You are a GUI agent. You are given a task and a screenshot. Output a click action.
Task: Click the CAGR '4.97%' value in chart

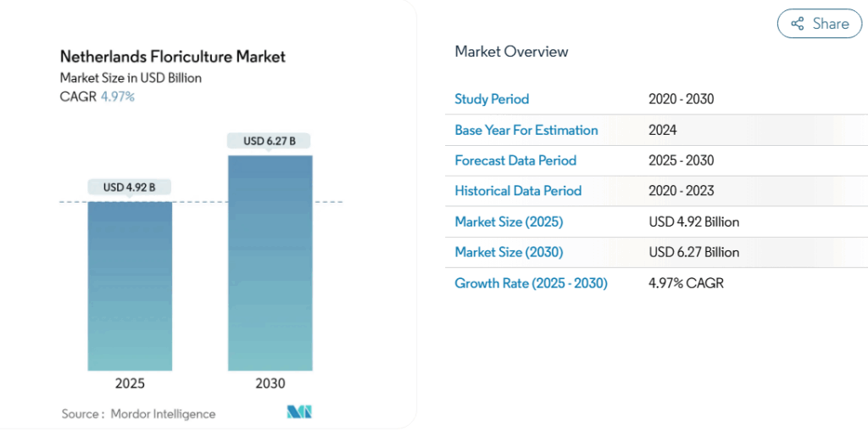point(117,97)
